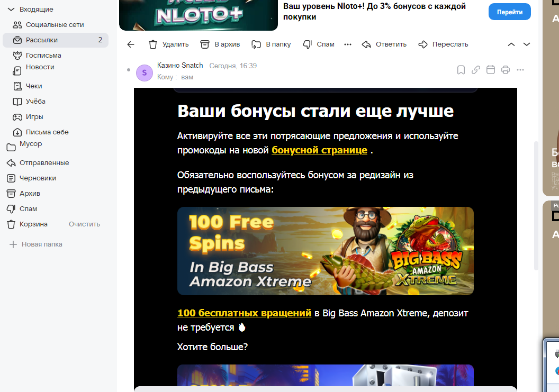Toggle the unread dot beside Казино Snatch avatar
This screenshot has width=559, height=392.
click(x=129, y=70)
